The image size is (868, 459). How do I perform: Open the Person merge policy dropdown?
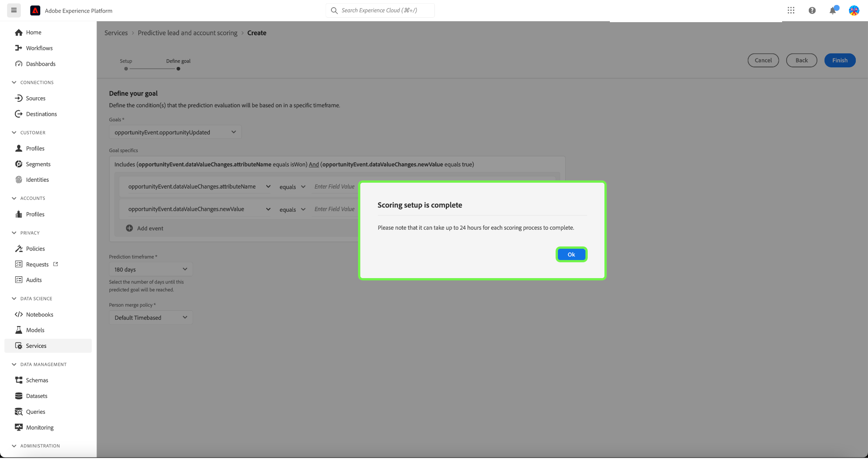151,318
